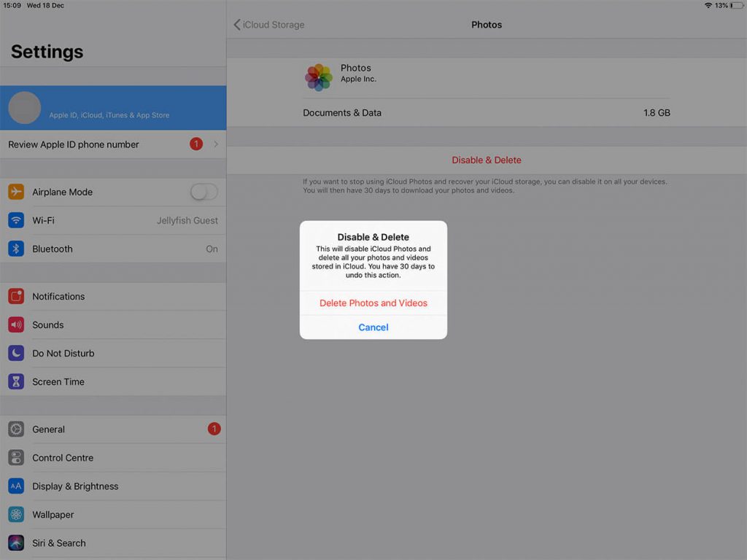Viewport: 747px width, 560px height.
Task: Open the Sounds settings
Action: (113, 324)
